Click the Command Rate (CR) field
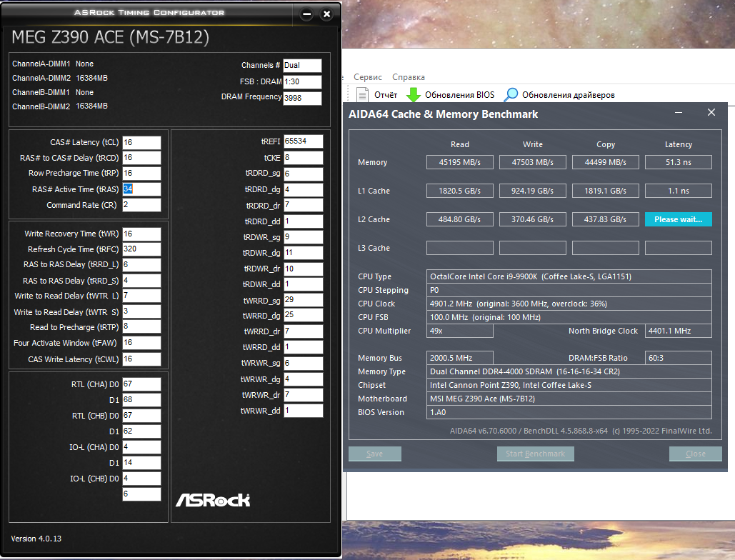This screenshot has height=560, width=735. (x=141, y=205)
